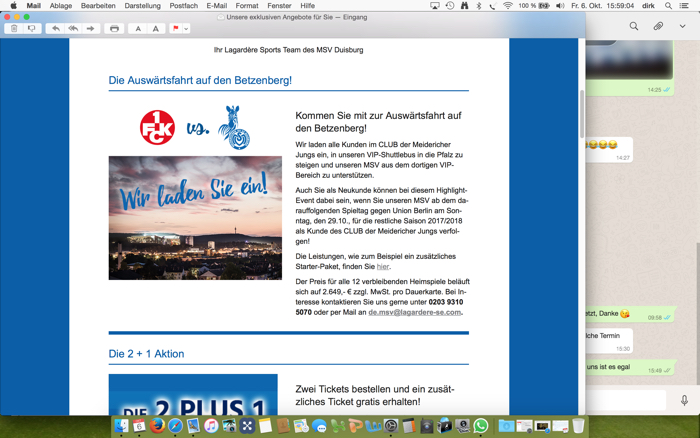Click the de.msv@lagardere-se.com email link
Viewport: 700px width, 438px height.
[x=414, y=312]
